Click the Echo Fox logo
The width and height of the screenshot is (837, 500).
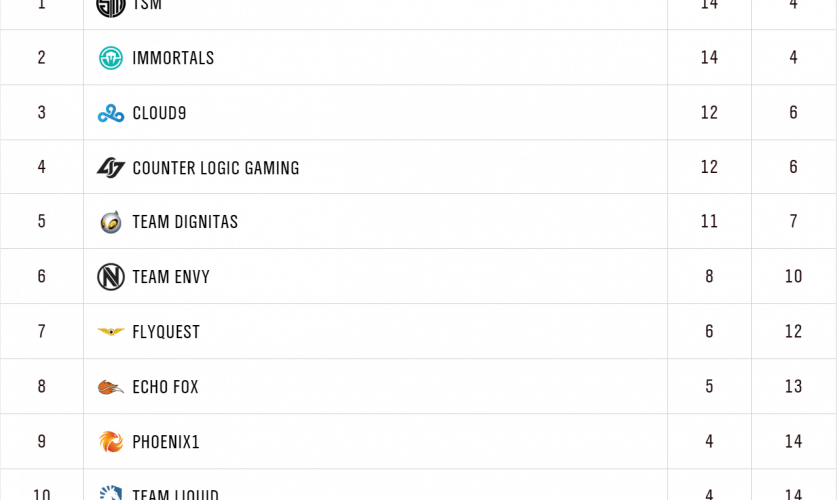click(111, 387)
